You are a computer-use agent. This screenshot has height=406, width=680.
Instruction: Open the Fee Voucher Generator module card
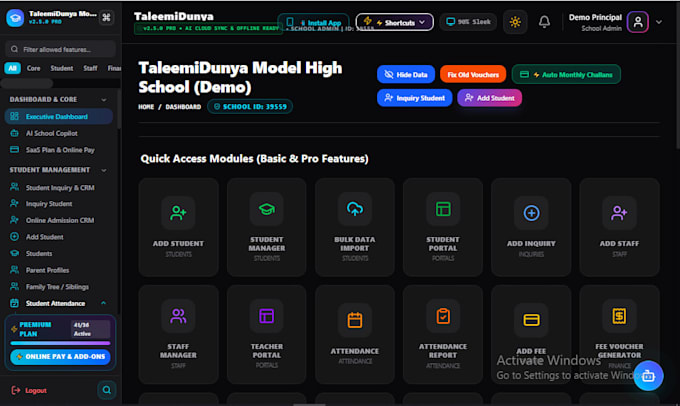[x=619, y=334]
